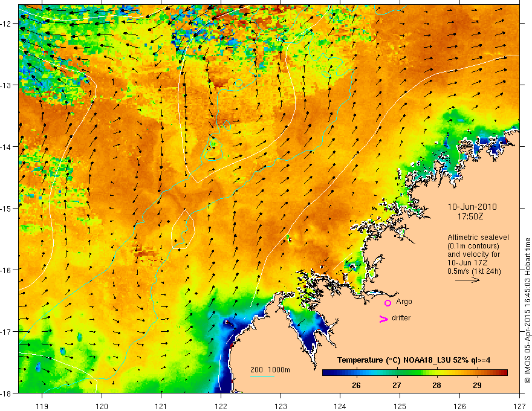Screen dimensions: 532x411
Task: Click the longitude axis label '125'
Action: point(400,406)
